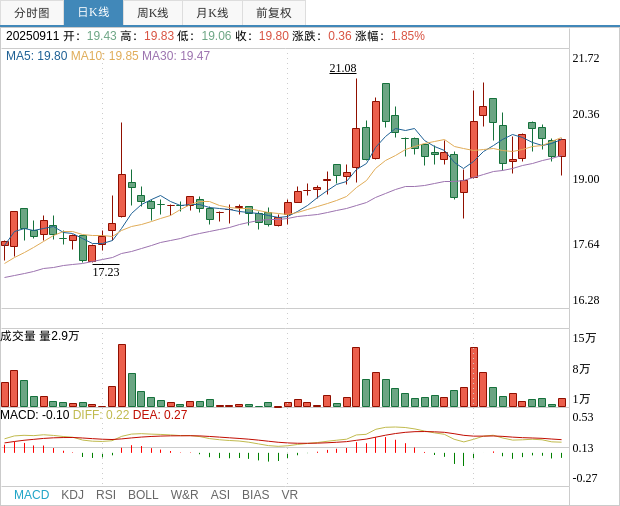Click the 21.72 price axis label
The width and height of the screenshot is (620, 506).
click(586, 58)
